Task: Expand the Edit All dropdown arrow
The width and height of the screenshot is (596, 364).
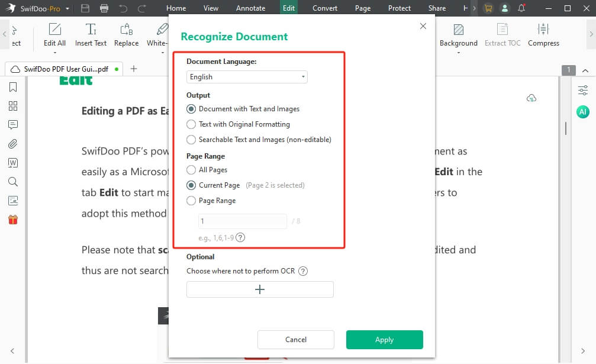Action: pos(54,53)
